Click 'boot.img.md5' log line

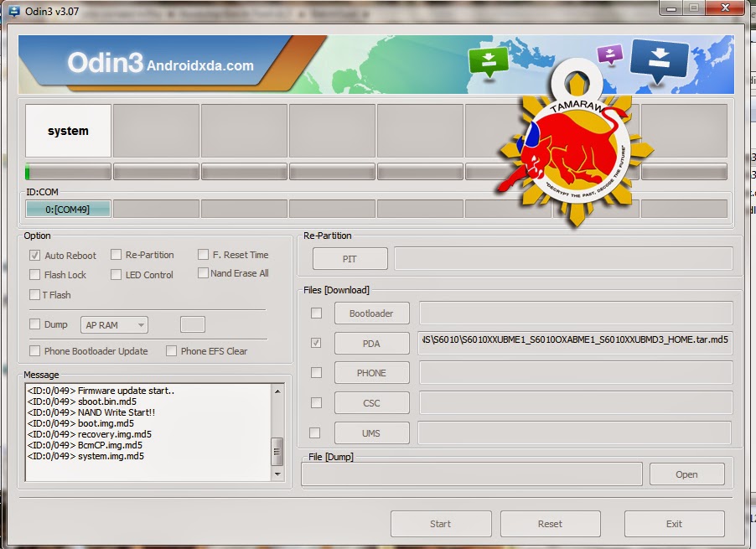click(x=81, y=423)
